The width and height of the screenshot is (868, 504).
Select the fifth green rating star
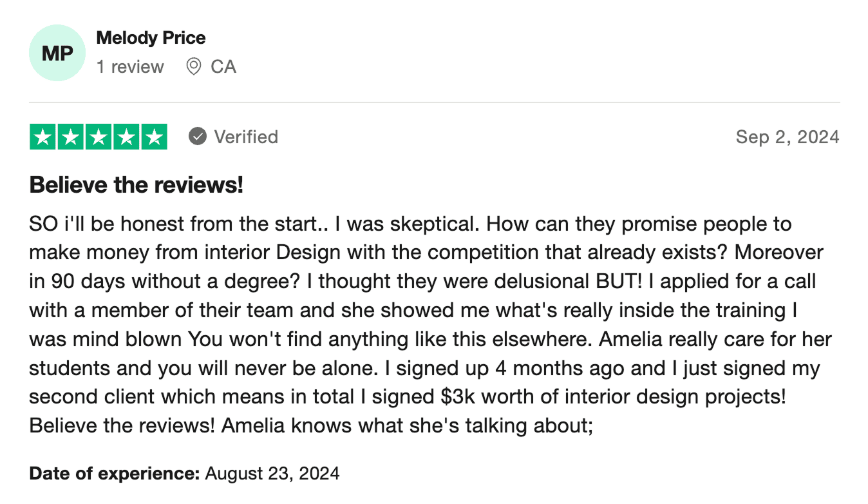click(154, 137)
